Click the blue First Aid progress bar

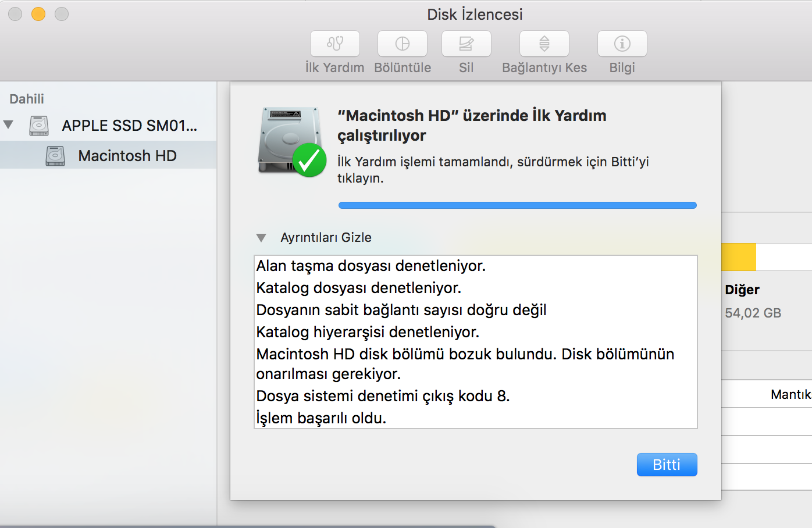[x=517, y=205]
